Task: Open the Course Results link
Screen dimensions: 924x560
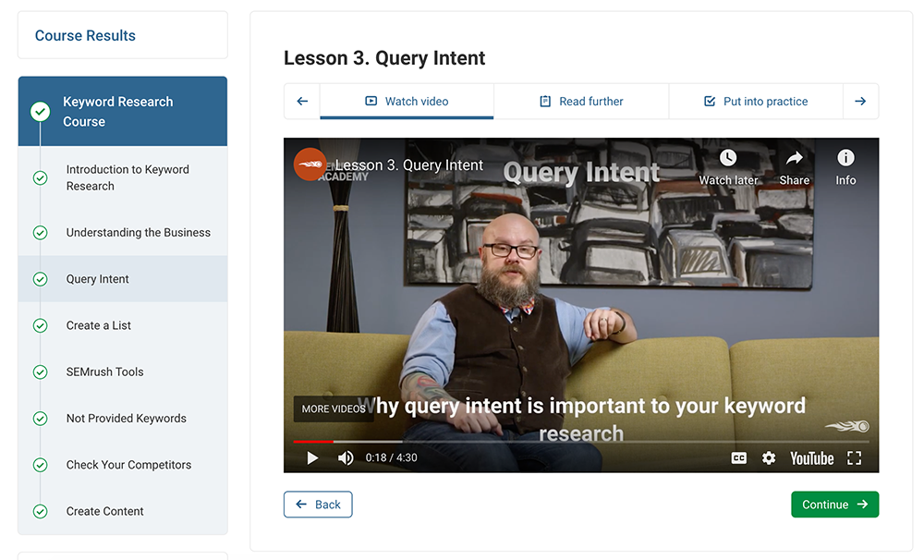Action: click(x=85, y=35)
